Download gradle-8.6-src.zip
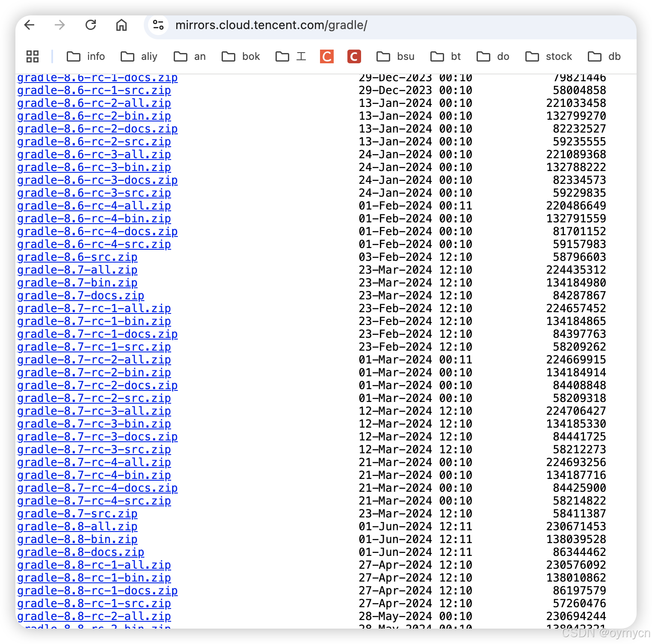 77,257
